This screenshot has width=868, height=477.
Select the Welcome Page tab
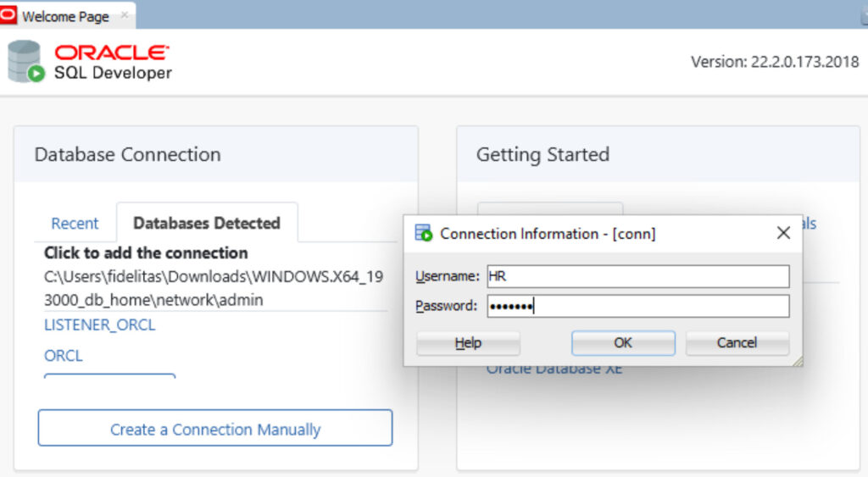[x=65, y=17]
